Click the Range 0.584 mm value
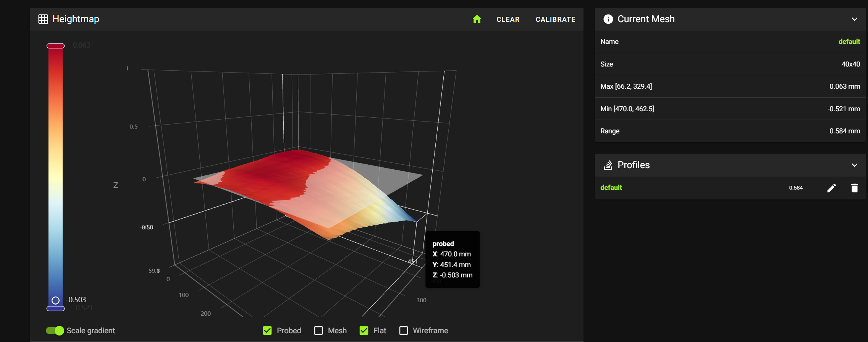This screenshot has width=868, height=342. tap(845, 131)
